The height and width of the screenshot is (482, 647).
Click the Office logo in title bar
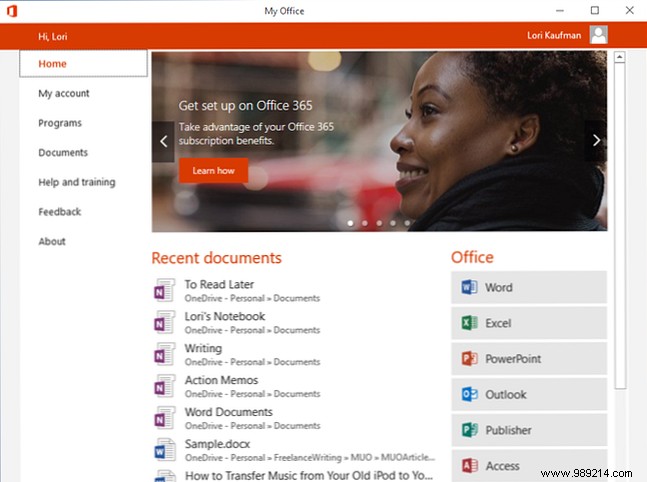pos(12,11)
